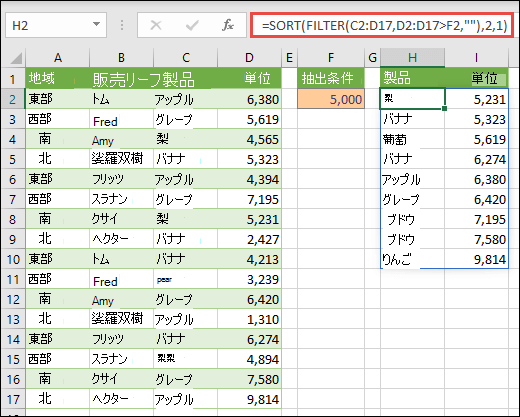Click cell containing 3,239
This screenshot has height=417, width=520.
coord(249,279)
